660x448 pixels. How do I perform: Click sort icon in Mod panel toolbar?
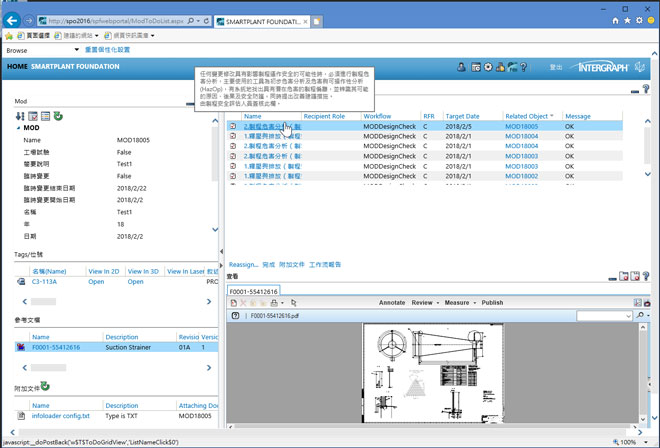click(20, 116)
